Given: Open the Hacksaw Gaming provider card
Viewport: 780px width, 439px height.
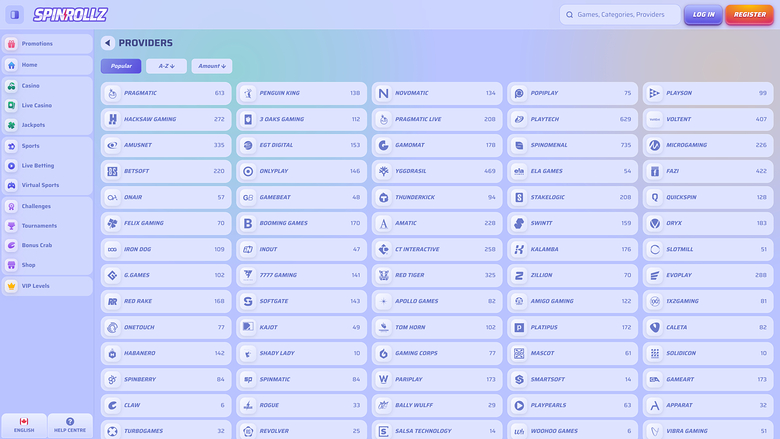Looking at the screenshot, I should [166, 119].
